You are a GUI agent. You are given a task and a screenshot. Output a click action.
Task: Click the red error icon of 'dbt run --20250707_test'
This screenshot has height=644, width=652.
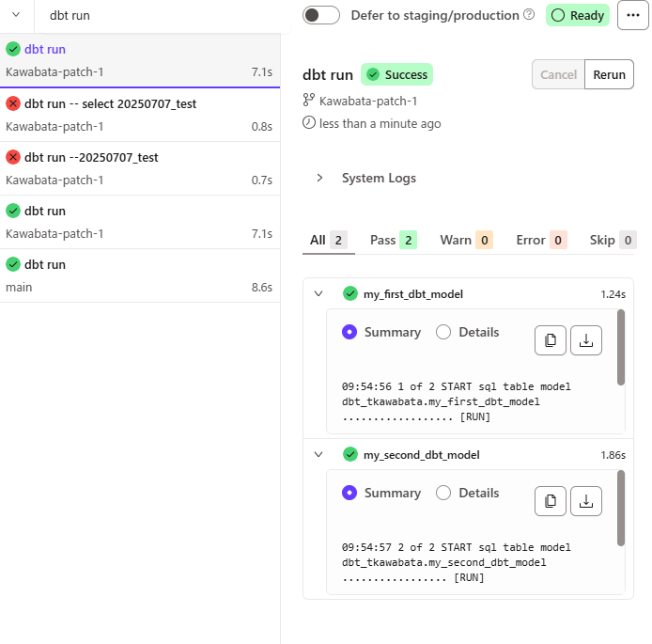(x=13, y=157)
